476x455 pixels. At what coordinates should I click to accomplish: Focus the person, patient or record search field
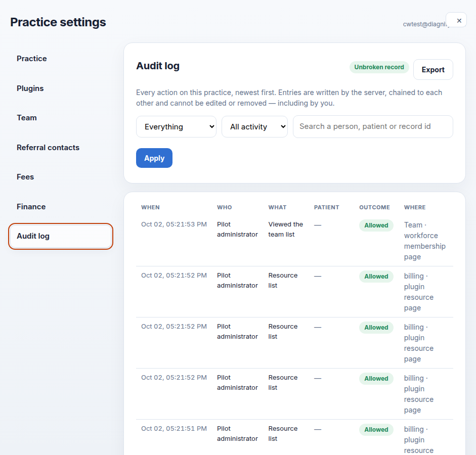click(x=373, y=126)
